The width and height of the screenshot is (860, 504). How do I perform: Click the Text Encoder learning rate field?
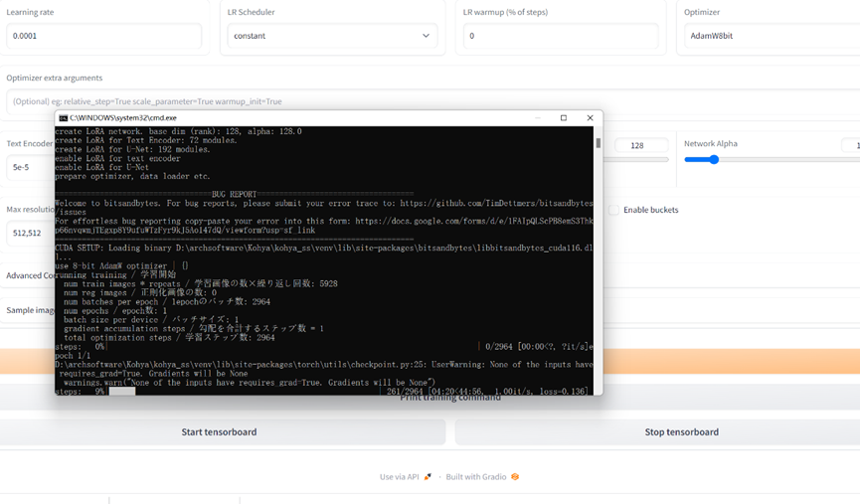tap(31, 167)
